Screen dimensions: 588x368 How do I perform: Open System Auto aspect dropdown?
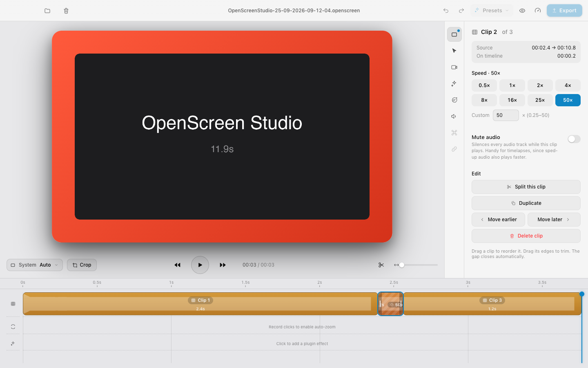35,265
